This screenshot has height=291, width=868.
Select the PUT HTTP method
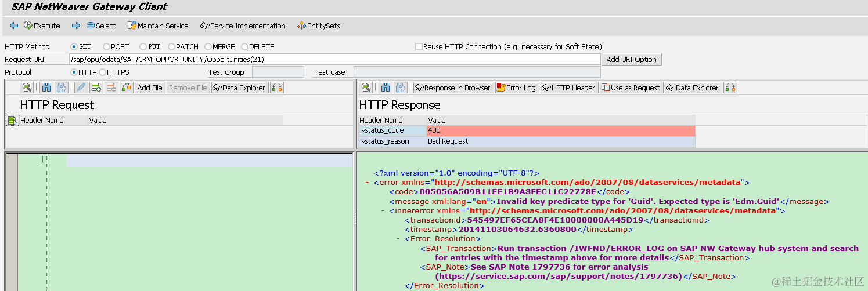[143, 46]
